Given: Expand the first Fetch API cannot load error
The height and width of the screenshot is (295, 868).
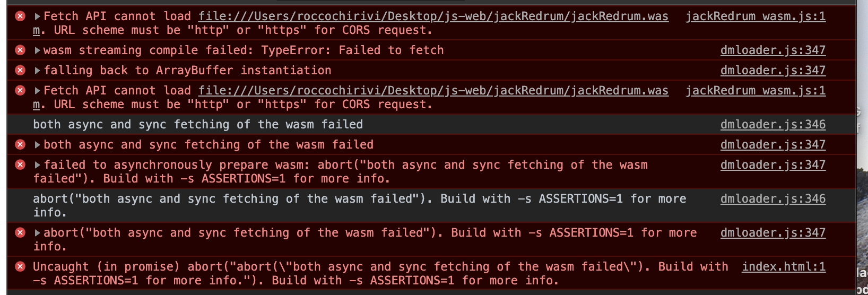Looking at the screenshot, I should (37, 16).
